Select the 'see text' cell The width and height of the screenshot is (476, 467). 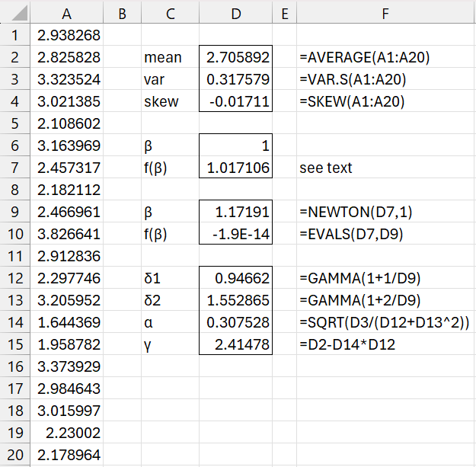point(327,168)
